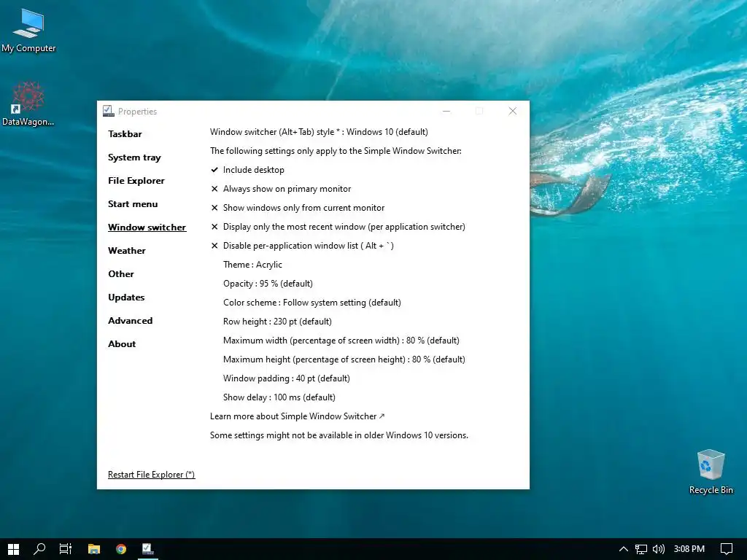Open the File Explorer settings section
Image resolution: width=747 pixels, height=560 pixels.
click(x=136, y=181)
